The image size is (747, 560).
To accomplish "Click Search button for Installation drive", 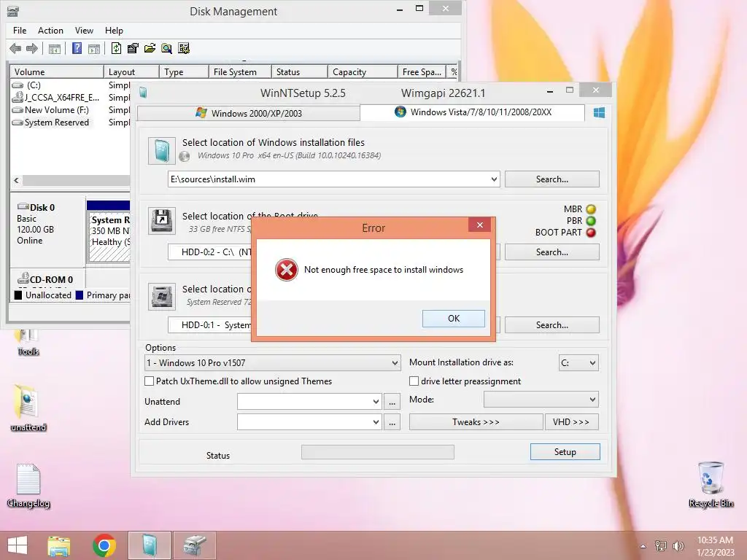I will (x=551, y=324).
